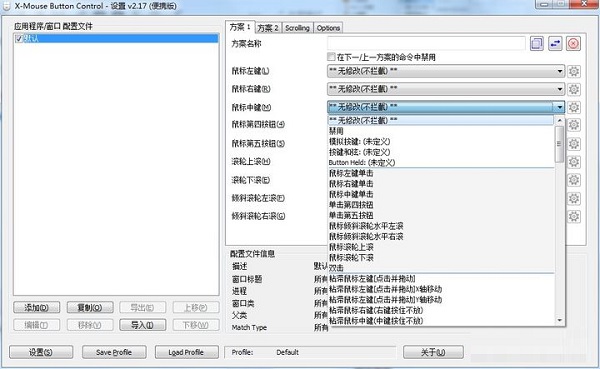Select 鼠标右键单击 in the list
Viewport: 600px width, 369px height.
click(441, 184)
